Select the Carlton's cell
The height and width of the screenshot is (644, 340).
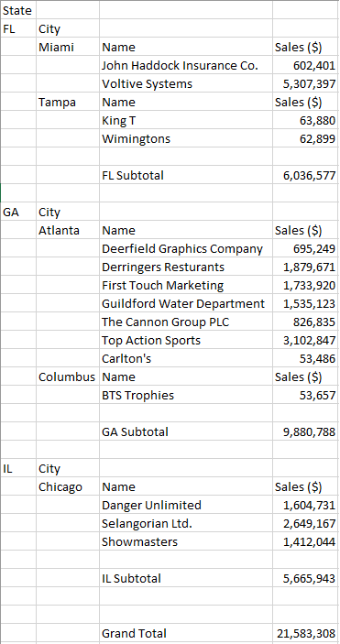(186, 358)
